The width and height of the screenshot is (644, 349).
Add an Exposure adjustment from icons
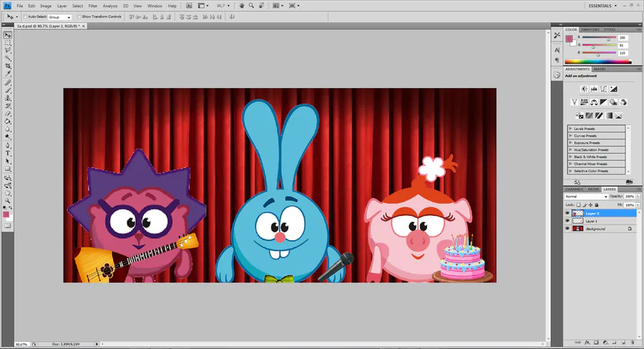tap(614, 89)
